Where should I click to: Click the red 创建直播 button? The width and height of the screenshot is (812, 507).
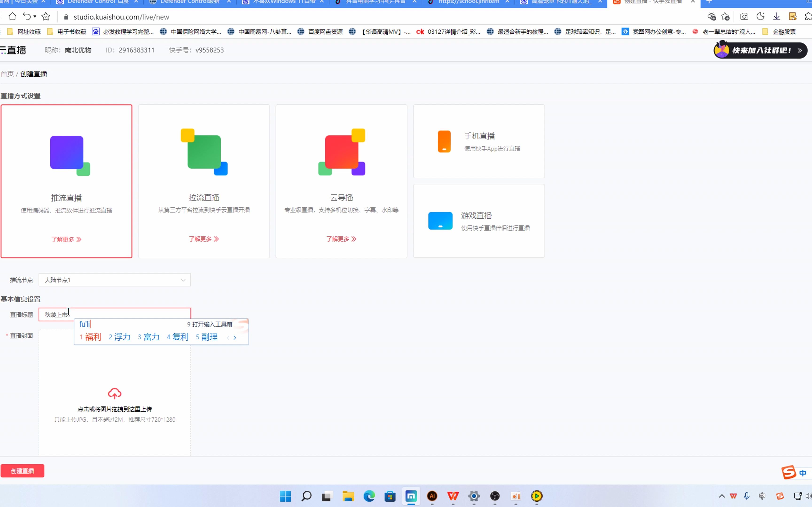coord(22,470)
